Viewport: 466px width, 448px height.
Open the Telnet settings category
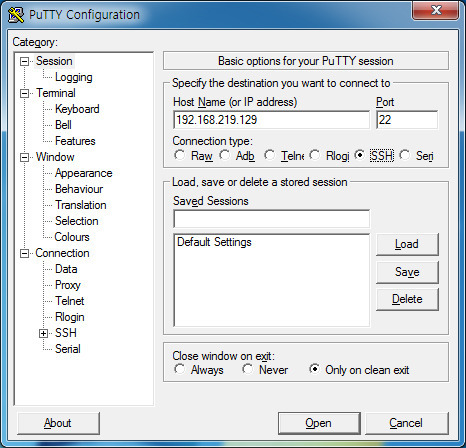(x=69, y=301)
